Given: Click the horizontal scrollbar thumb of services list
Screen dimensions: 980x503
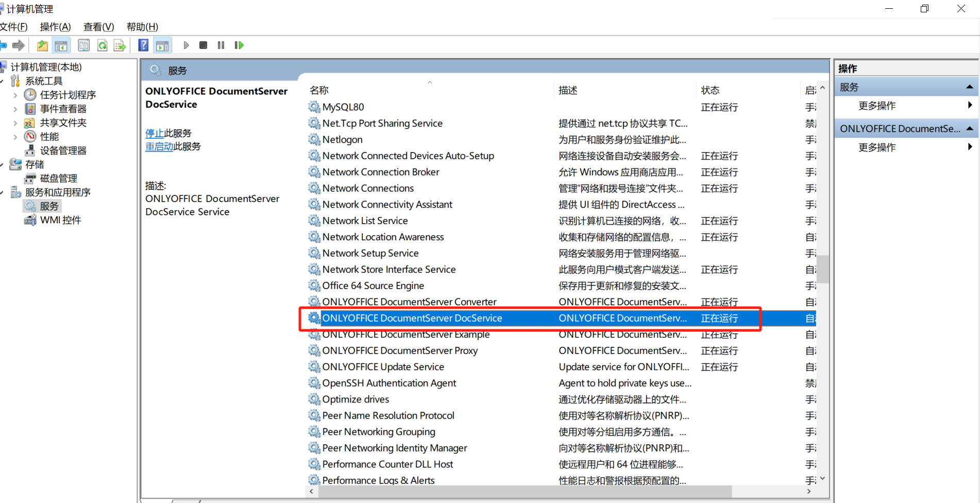Looking at the screenshot, I should click(525, 491).
